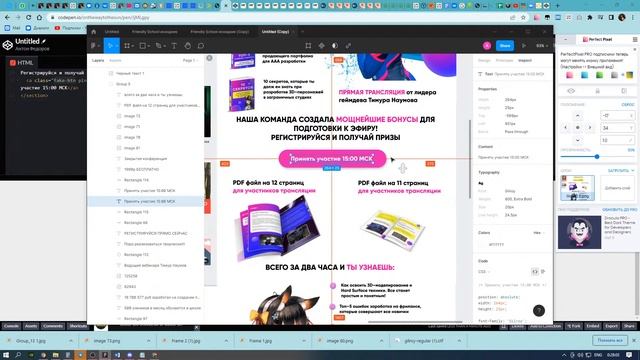Open the CodePen Console button
This screenshot has height=360, width=640.
[11, 326]
